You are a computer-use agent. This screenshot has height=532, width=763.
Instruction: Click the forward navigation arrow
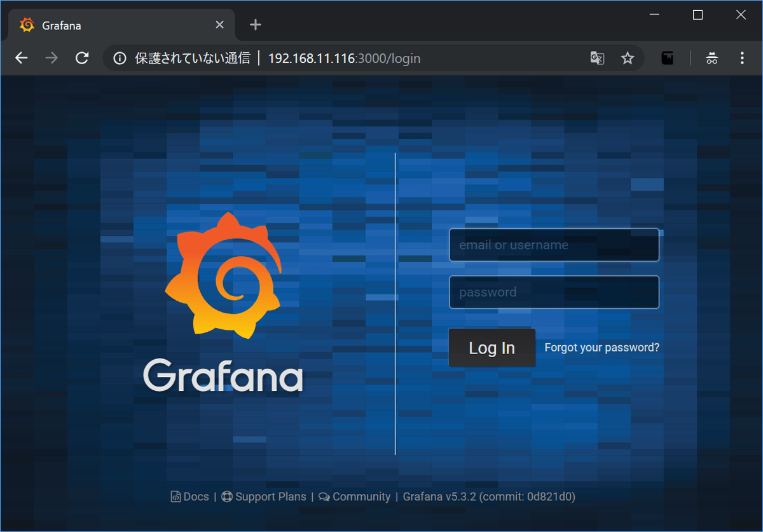pyautogui.click(x=52, y=58)
